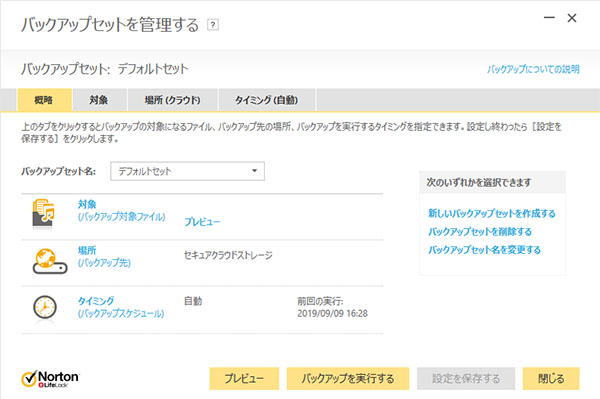Click バックアップセット名を変更する link
Screen dimensions: 600x399
pos(484,250)
